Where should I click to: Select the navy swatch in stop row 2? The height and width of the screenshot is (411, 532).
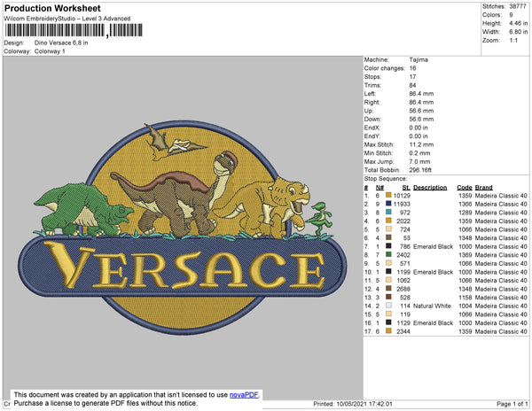coord(388,204)
